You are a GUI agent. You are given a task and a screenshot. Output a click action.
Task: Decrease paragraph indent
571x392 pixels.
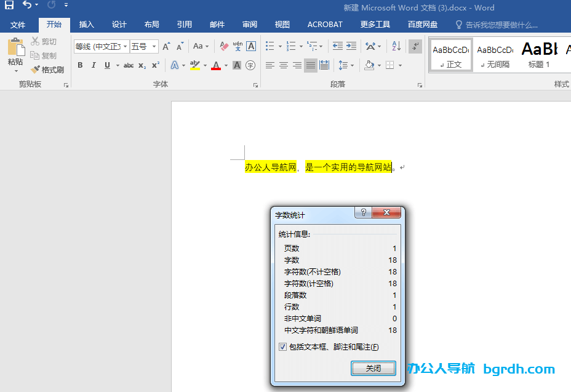pyautogui.click(x=338, y=46)
